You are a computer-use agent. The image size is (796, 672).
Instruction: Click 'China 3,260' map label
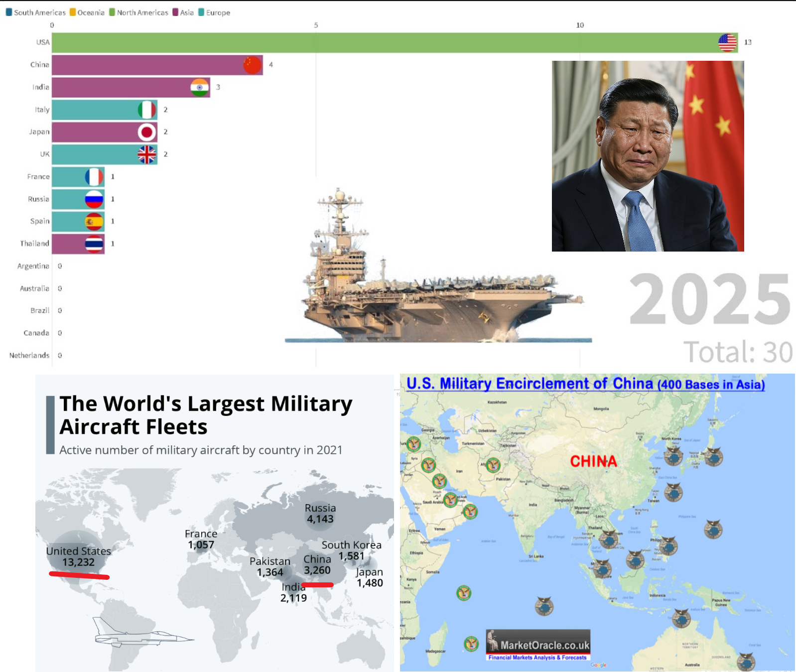317,564
